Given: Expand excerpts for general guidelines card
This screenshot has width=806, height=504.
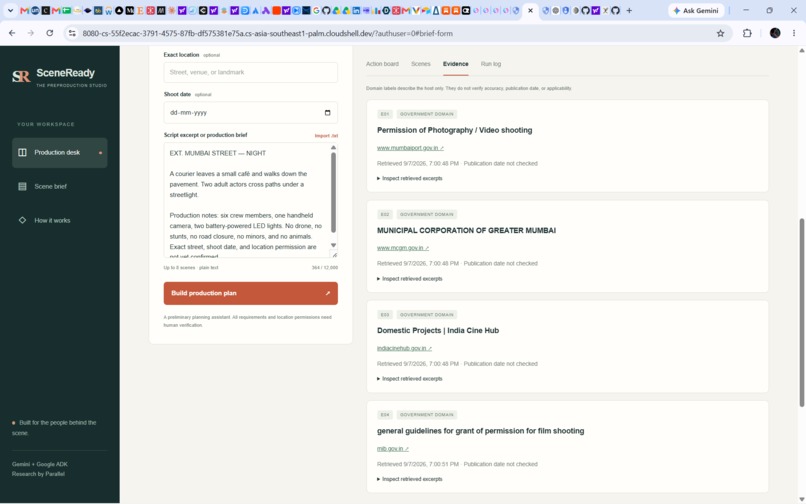Looking at the screenshot, I should (x=410, y=479).
